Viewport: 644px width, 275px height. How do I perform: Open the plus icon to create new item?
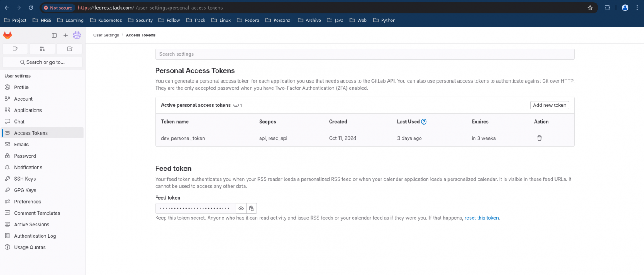[65, 35]
